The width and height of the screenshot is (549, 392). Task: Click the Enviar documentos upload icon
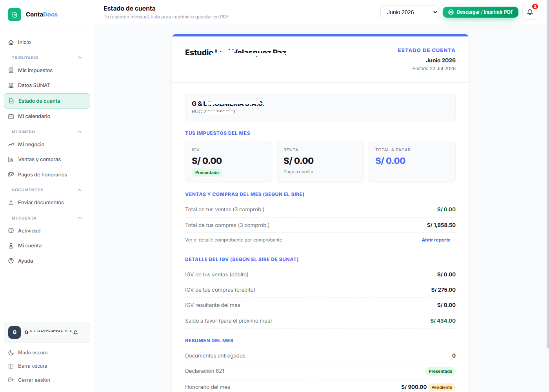(11, 203)
